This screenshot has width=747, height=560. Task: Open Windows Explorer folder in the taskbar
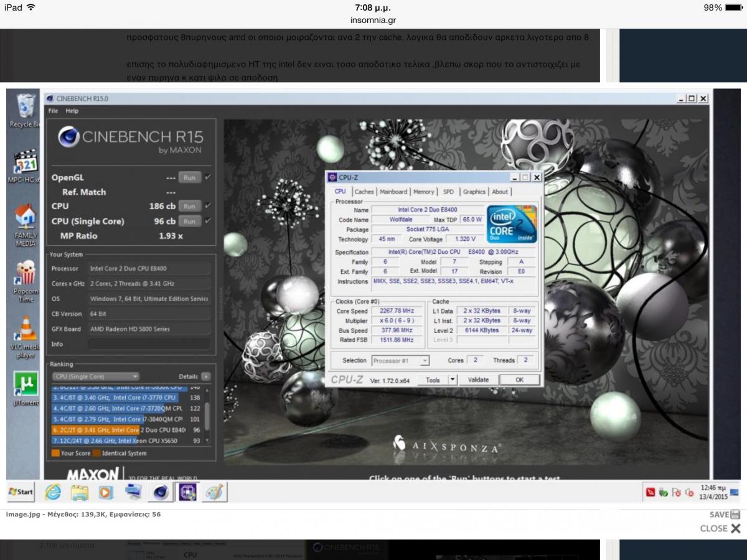click(79, 492)
